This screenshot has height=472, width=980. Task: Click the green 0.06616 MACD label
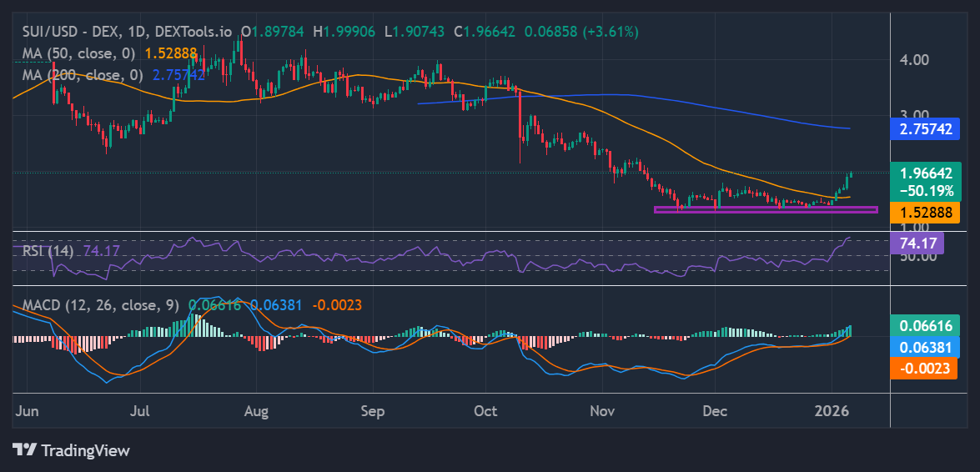[925, 325]
